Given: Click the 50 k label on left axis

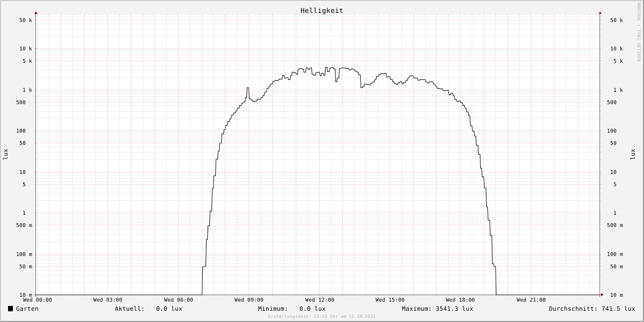Looking at the screenshot, I should tap(26, 20).
